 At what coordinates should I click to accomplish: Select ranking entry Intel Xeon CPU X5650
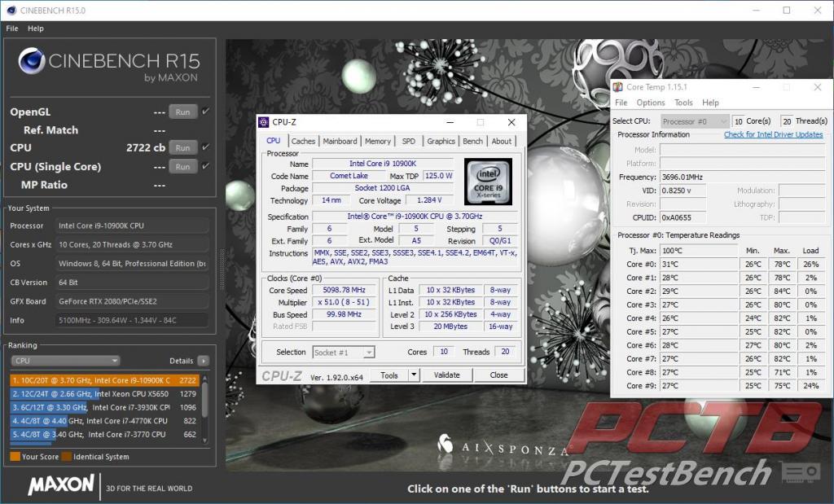tap(104, 394)
